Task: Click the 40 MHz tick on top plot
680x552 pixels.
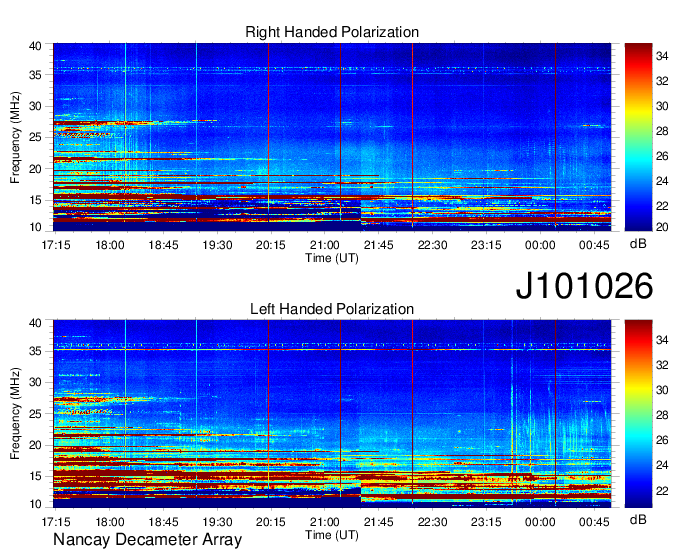Action: pos(35,46)
